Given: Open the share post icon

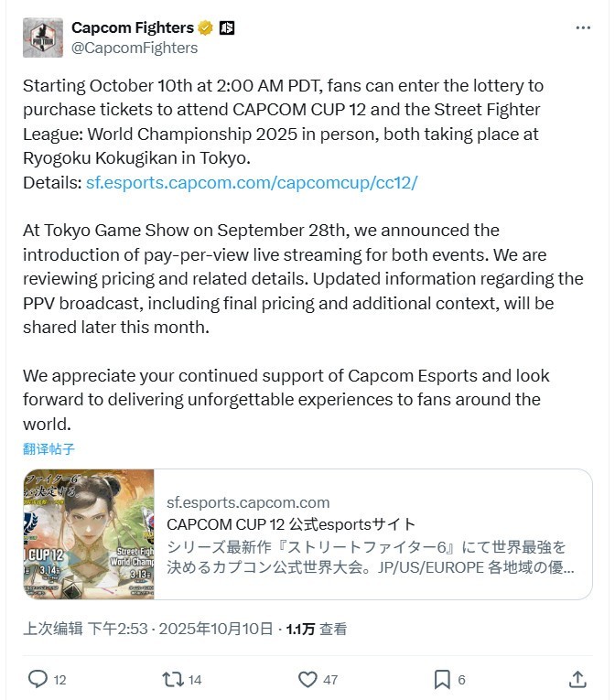Looking at the screenshot, I should [577, 679].
